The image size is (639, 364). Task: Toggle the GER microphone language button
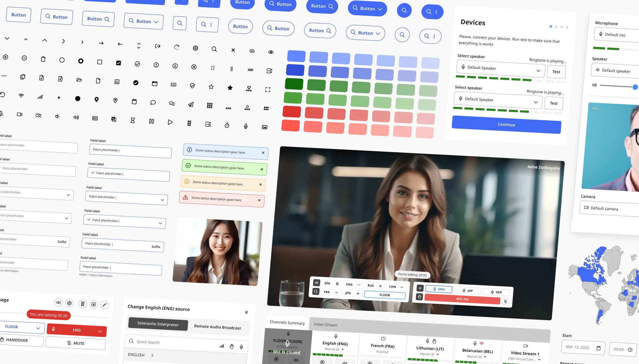tap(496, 292)
